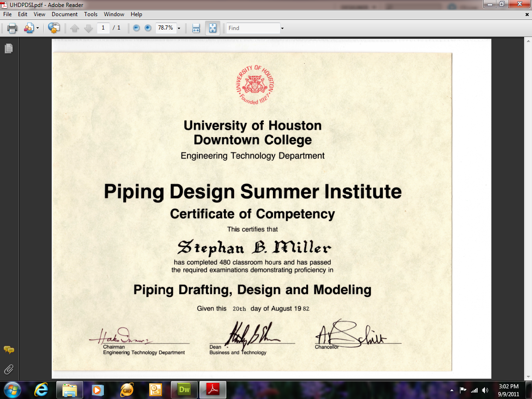This screenshot has height=399, width=532.
Task: Click the volume speaker tray icon
Action: [485, 390]
